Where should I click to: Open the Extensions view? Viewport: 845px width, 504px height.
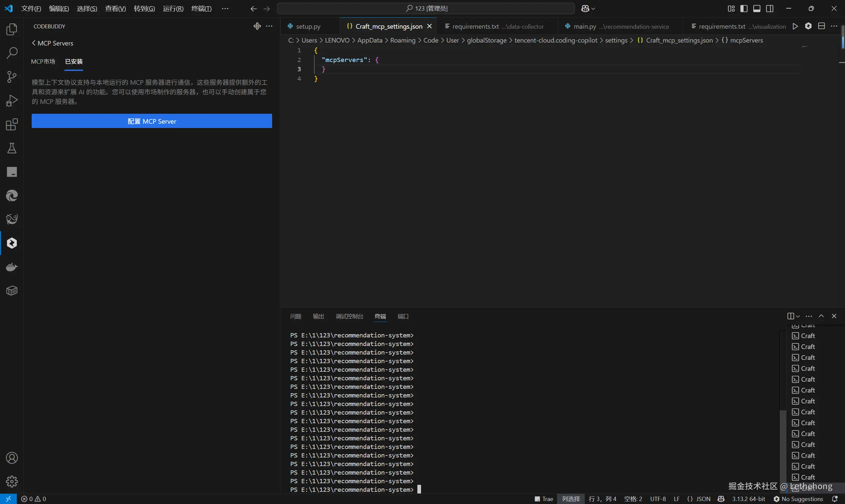12,124
